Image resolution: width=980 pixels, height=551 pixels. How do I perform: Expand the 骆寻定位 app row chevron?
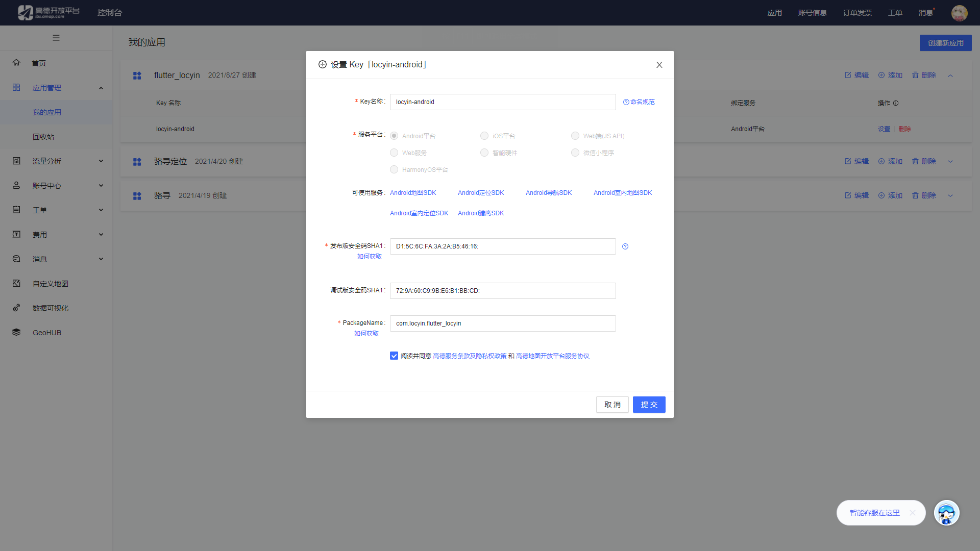(x=950, y=161)
